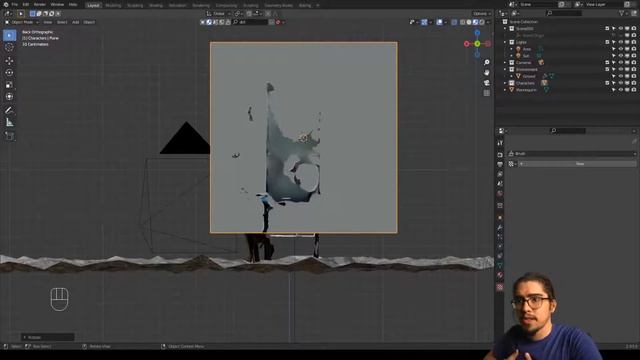Select the Rotate tool
The width and height of the screenshot is (640, 360).
[x=9, y=73]
